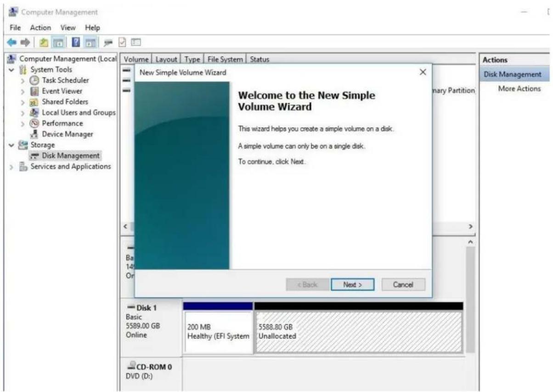This screenshot has height=392, width=553.
Task: Click Next in the New Simple Volume Wizard
Action: pyautogui.click(x=352, y=285)
